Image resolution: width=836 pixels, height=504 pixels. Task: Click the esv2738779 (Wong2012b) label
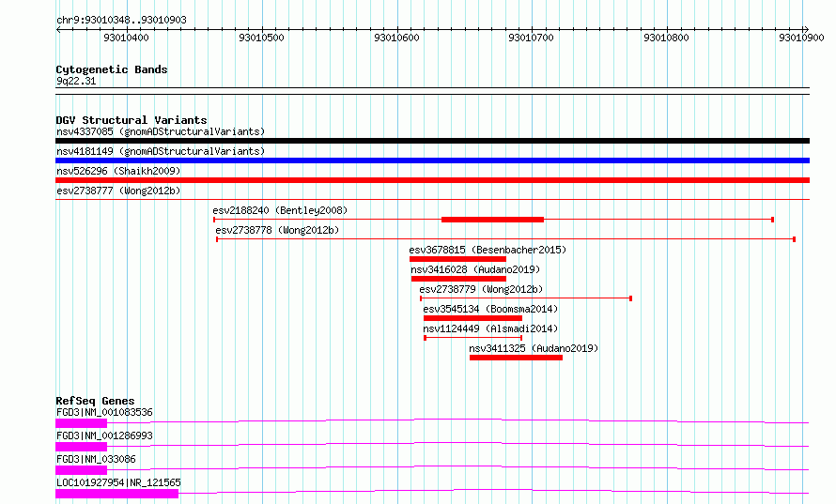[481, 289]
